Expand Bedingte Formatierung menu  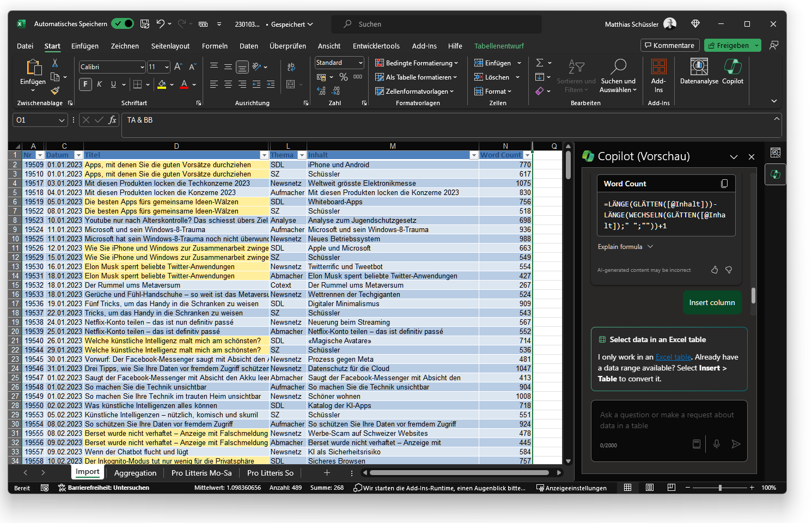pyautogui.click(x=417, y=63)
